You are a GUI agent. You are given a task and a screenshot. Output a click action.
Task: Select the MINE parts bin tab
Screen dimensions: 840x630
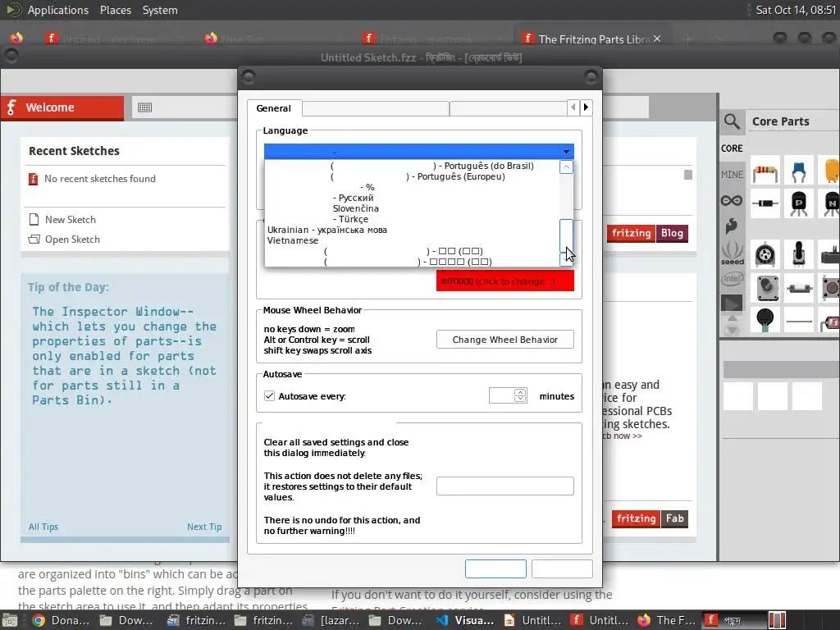click(732, 175)
